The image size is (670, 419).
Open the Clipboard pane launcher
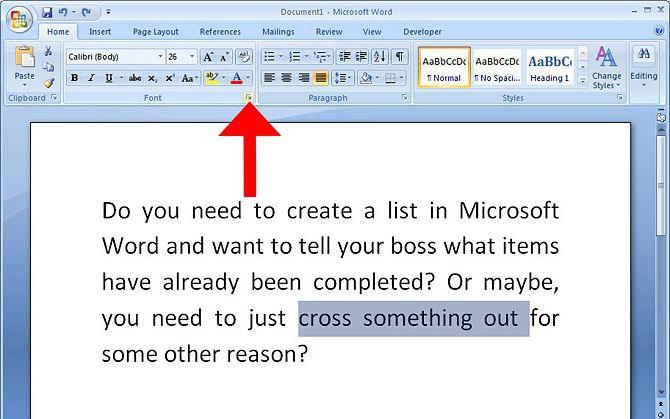pos(54,98)
